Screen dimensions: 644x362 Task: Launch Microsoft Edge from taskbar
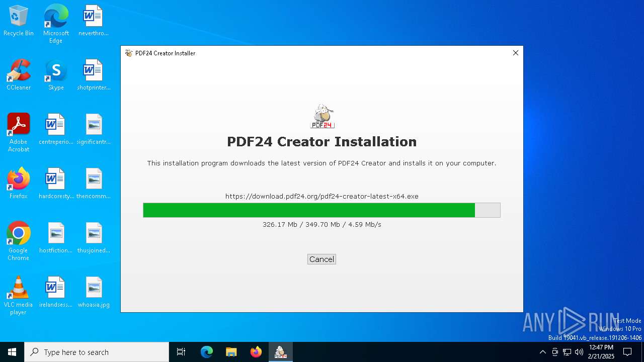click(x=207, y=352)
